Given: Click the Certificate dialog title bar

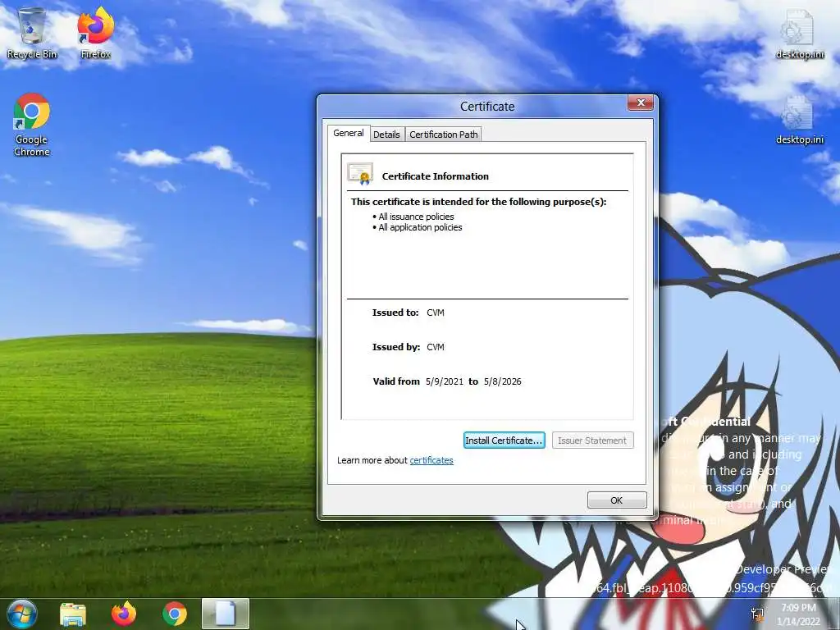Looking at the screenshot, I should pyautogui.click(x=487, y=107).
